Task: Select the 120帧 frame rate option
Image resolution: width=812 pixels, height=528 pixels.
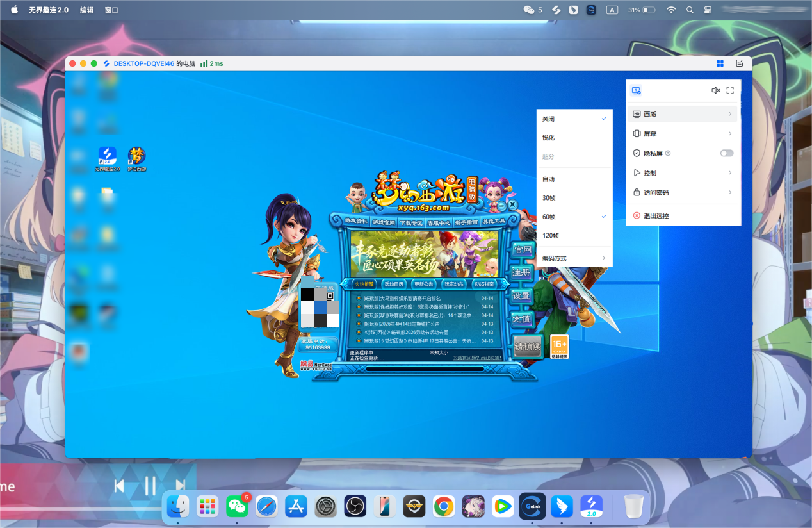Action: [x=550, y=235]
